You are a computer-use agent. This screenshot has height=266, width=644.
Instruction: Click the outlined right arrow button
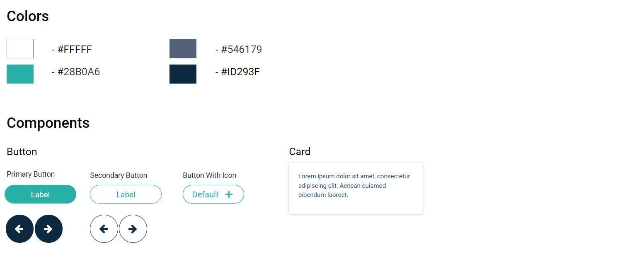133,229
